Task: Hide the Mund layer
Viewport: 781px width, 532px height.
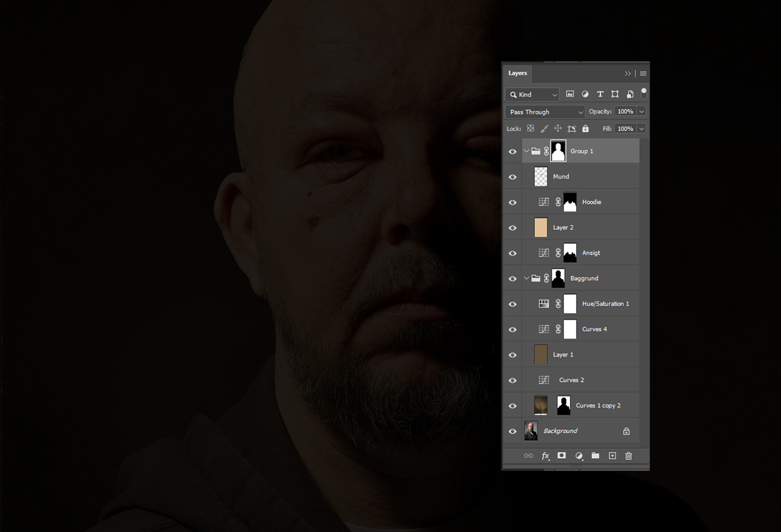Action: [513, 177]
